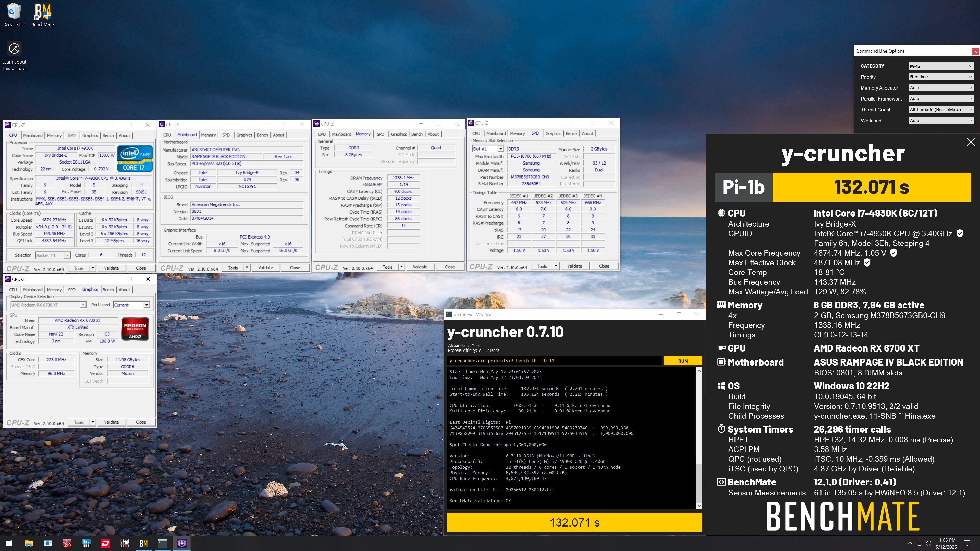Click the BenchMate validation: OK line
This screenshot has height=551, width=980.
(480, 501)
